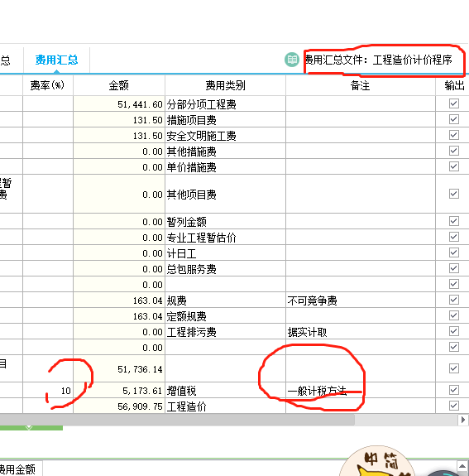Select the 增值税 rate cell showing 10

[x=48, y=391]
